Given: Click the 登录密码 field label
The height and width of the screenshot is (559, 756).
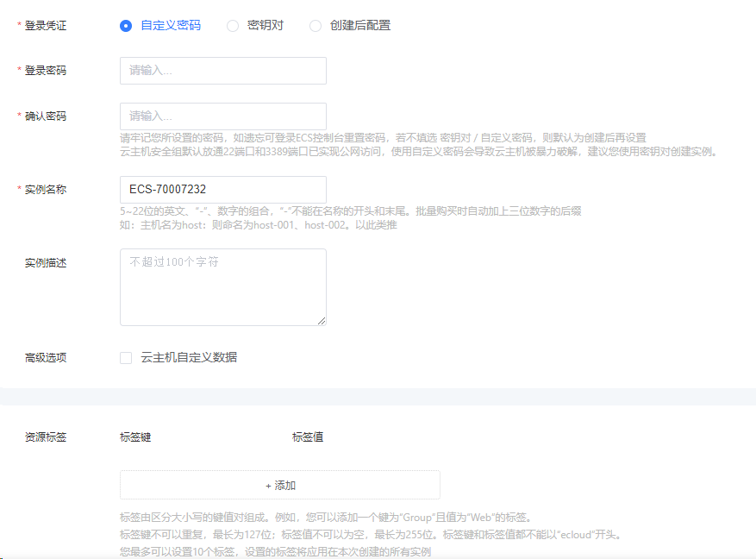Looking at the screenshot, I should pyautogui.click(x=45, y=71).
